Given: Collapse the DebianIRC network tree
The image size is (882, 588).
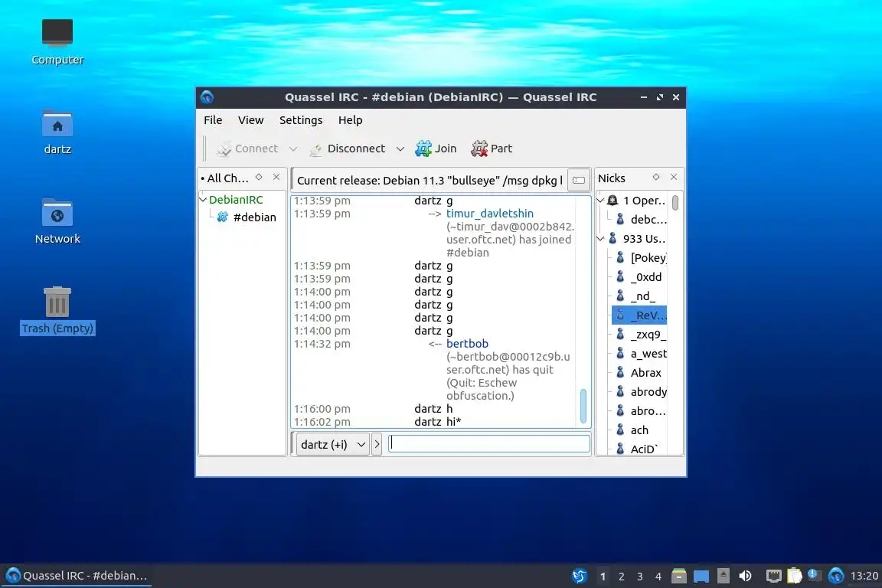Looking at the screenshot, I should point(204,200).
